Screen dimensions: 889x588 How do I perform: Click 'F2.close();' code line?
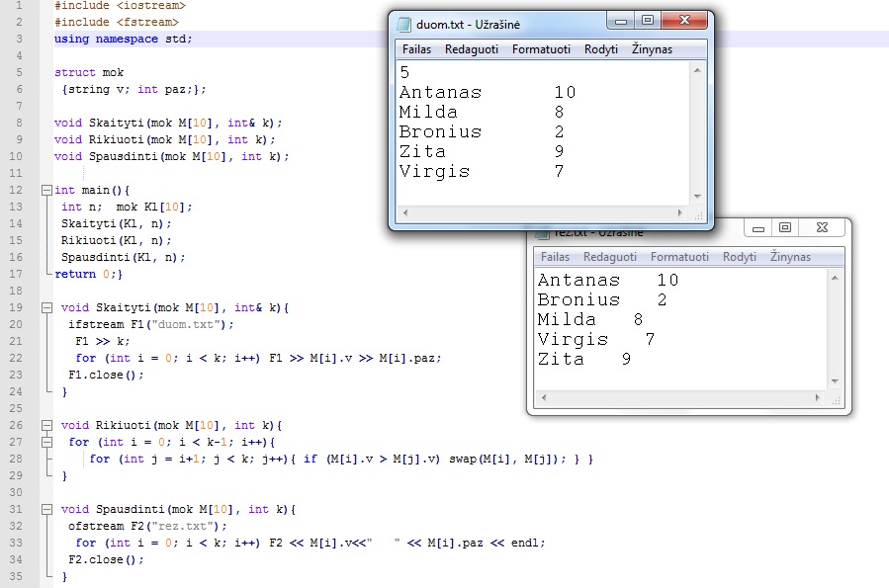click(x=106, y=559)
